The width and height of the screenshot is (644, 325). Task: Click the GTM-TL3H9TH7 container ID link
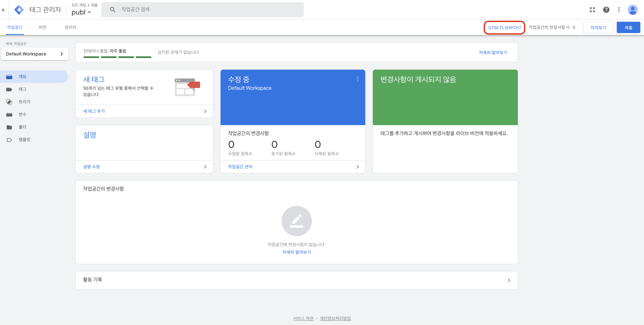coord(504,28)
